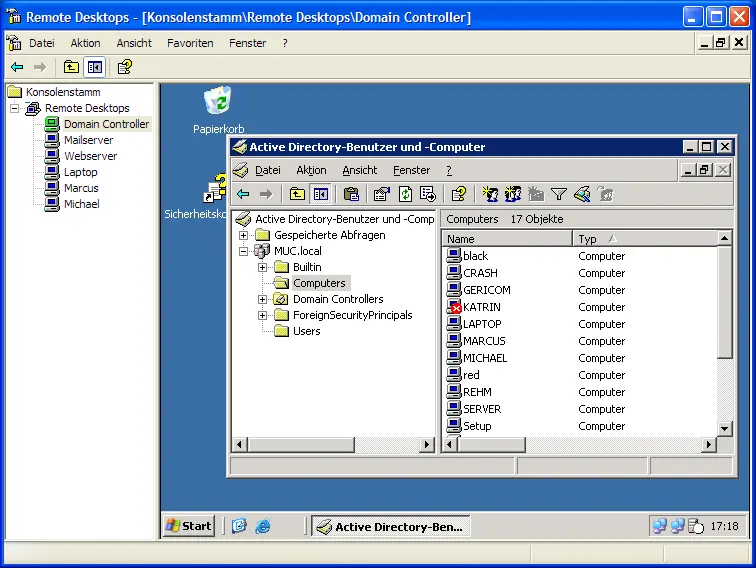Go up one level in Remote Desktops toolbar
This screenshot has width=756, height=568.
71,67
